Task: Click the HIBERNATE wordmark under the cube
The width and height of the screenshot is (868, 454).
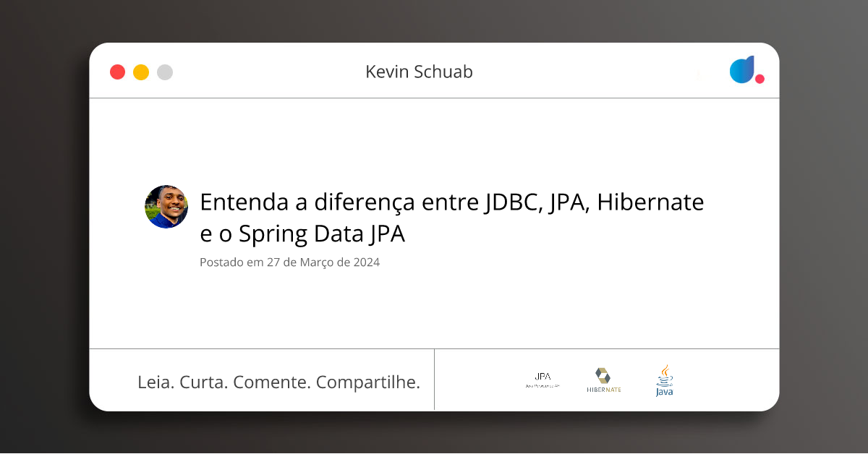Action: click(x=604, y=390)
